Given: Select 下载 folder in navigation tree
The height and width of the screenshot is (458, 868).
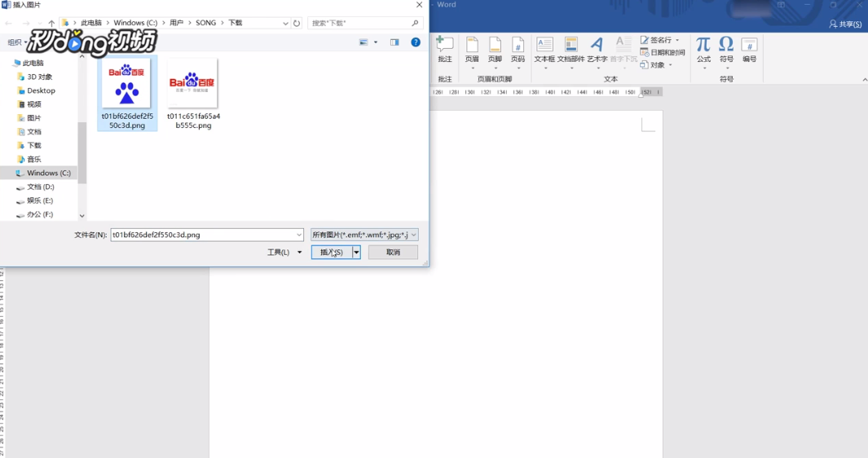Looking at the screenshot, I should (x=33, y=145).
